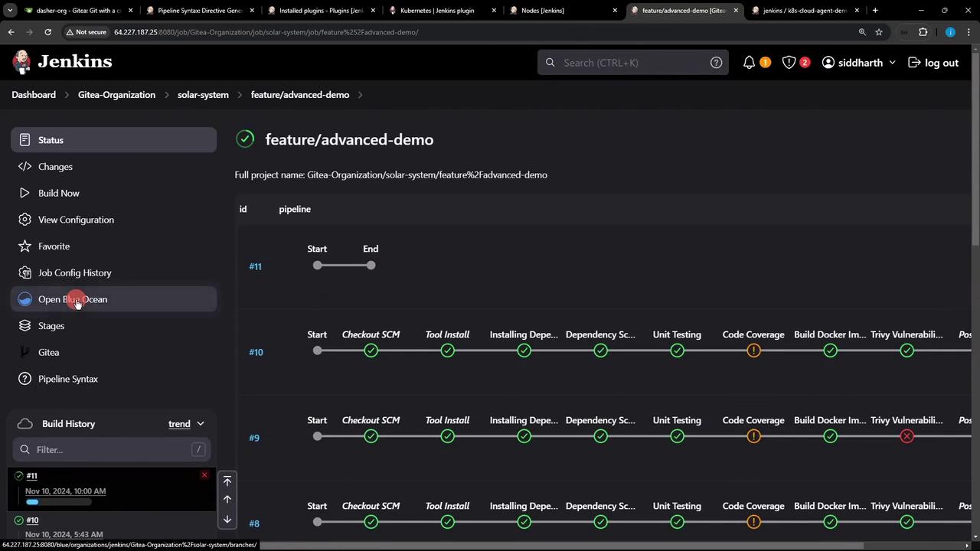Click the build #11 progress bar
This screenshot has width=980, height=551.
[x=58, y=502]
